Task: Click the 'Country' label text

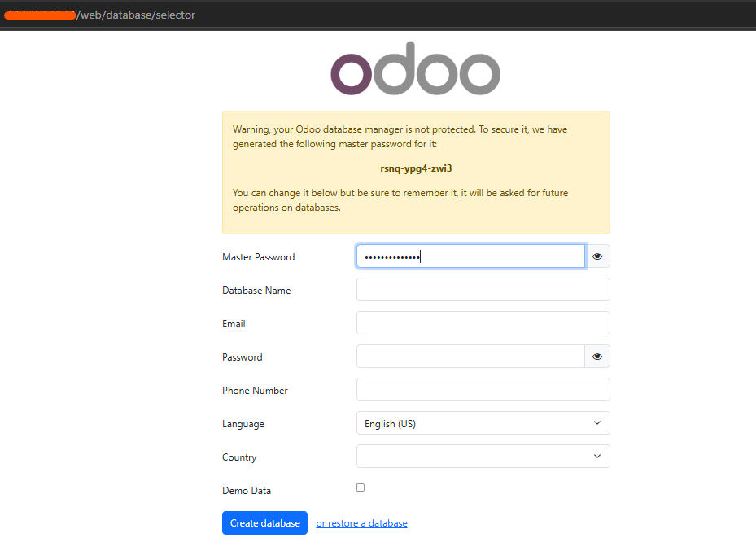Action: tap(239, 457)
